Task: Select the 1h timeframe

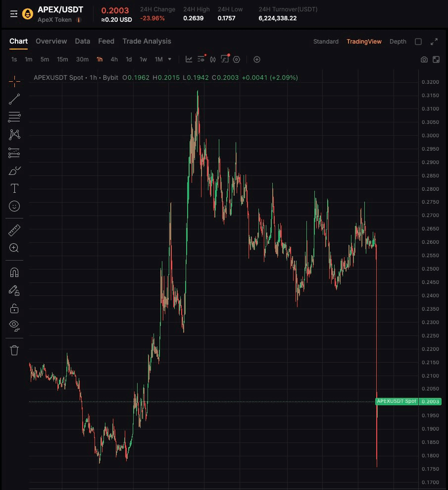Action: tap(100, 59)
